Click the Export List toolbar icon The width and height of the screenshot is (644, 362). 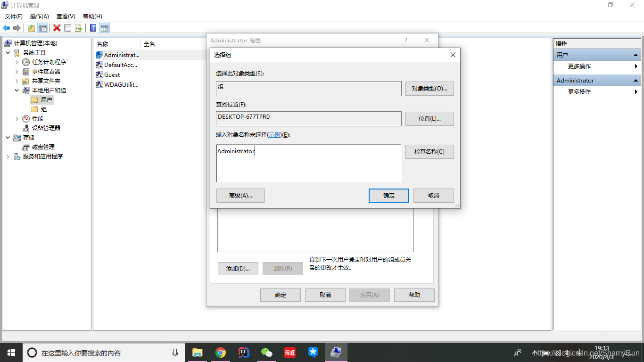click(79, 27)
